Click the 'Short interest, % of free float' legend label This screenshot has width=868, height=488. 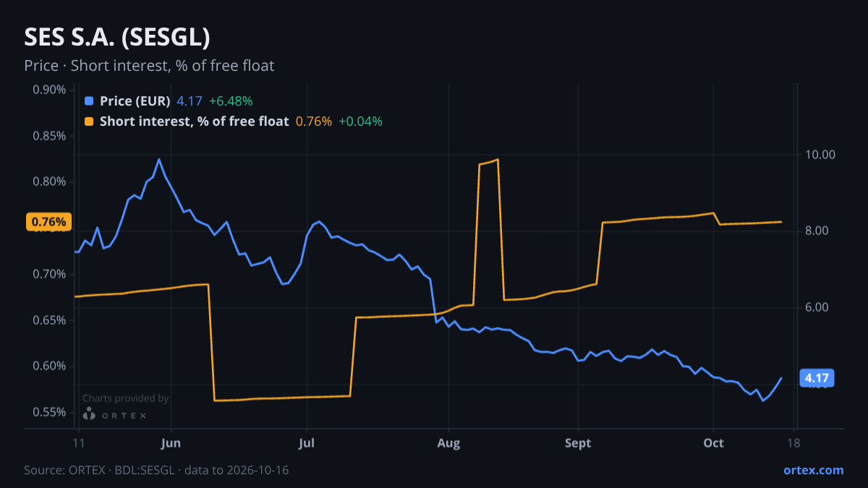195,121
